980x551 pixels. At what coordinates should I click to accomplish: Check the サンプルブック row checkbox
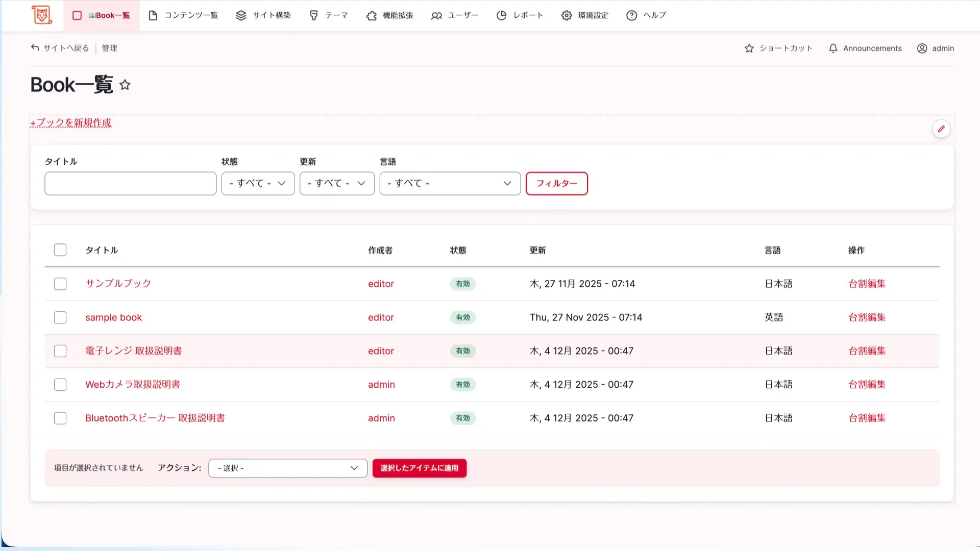(x=60, y=284)
